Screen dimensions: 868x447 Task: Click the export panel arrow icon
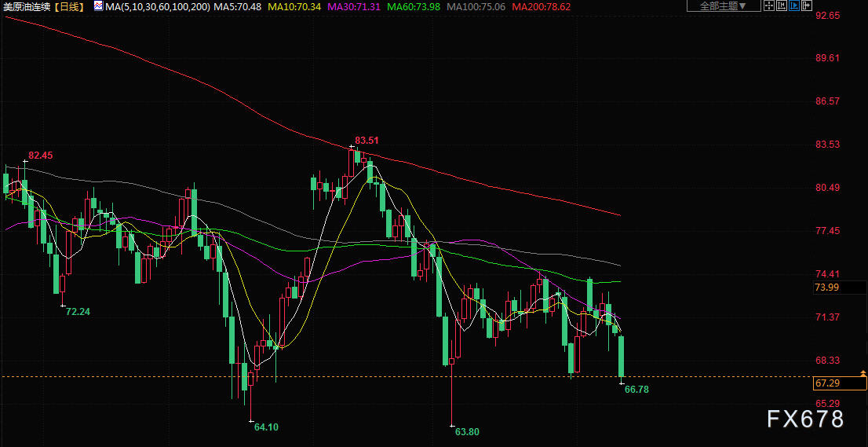(807, 5)
